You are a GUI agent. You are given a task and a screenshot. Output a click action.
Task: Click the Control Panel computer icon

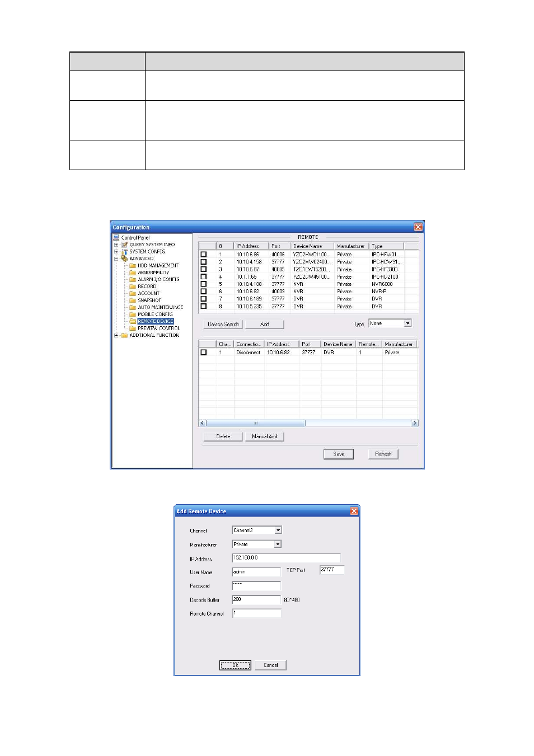click(116, 237)
